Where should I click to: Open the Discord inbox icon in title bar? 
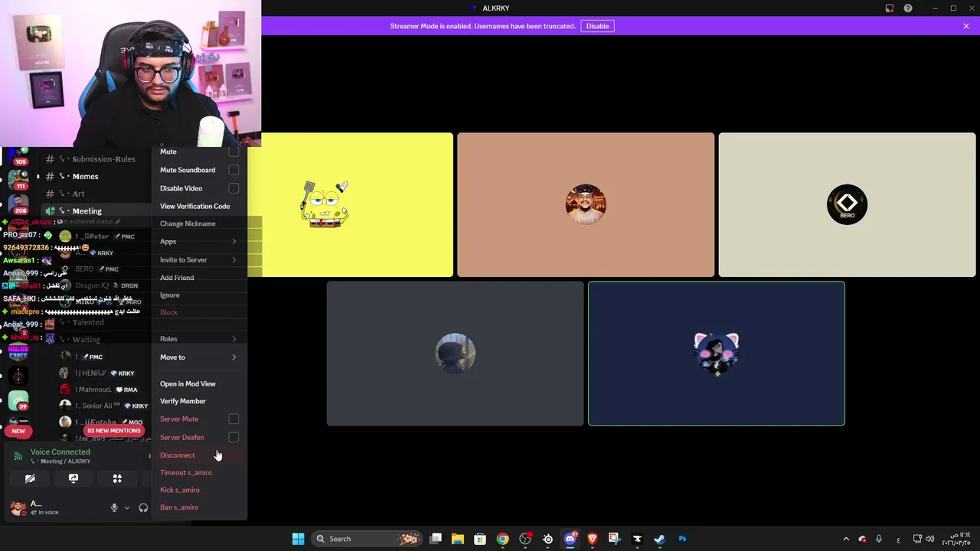(x=890, y=8)
